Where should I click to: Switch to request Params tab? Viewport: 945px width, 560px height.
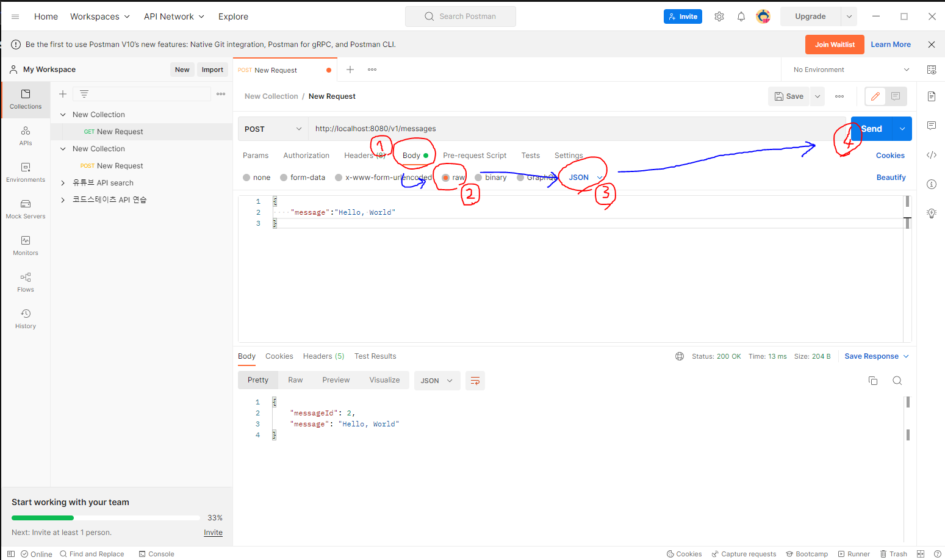click(256, 156)
